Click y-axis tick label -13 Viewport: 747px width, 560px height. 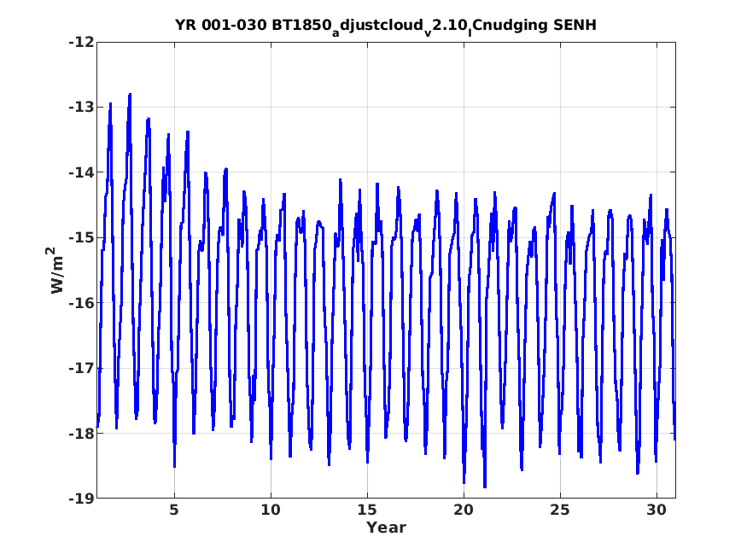(x=81, y=108)
